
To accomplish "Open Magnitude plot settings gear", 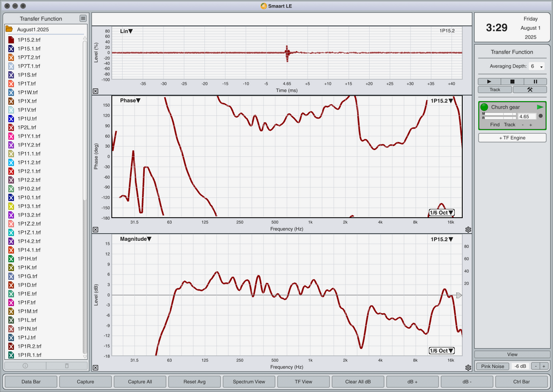I will coord(468,368).
